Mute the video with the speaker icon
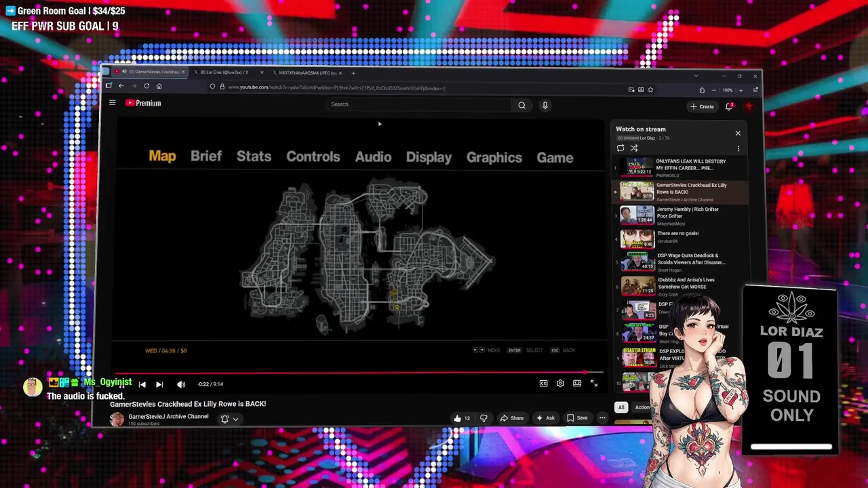 point(181,384)
